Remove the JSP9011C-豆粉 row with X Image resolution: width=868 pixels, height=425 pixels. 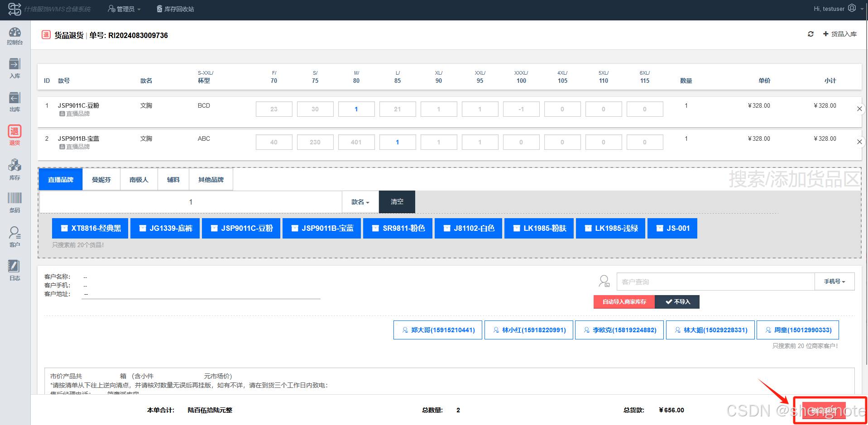point(859,109)
